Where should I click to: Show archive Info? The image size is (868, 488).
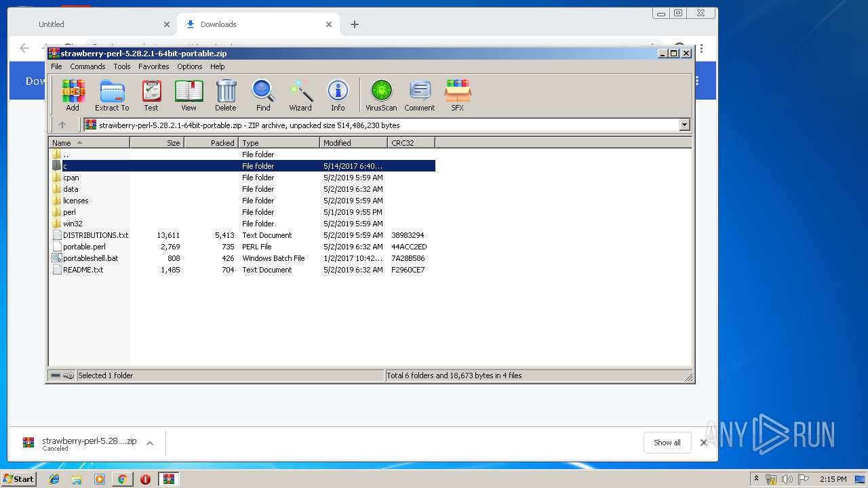(x=338, y=95)
